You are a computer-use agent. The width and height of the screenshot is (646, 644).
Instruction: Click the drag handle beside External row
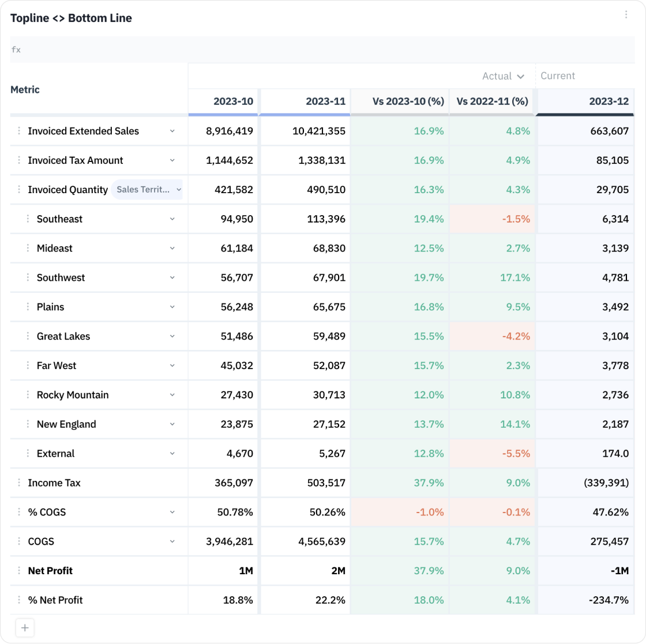point(28,453)
